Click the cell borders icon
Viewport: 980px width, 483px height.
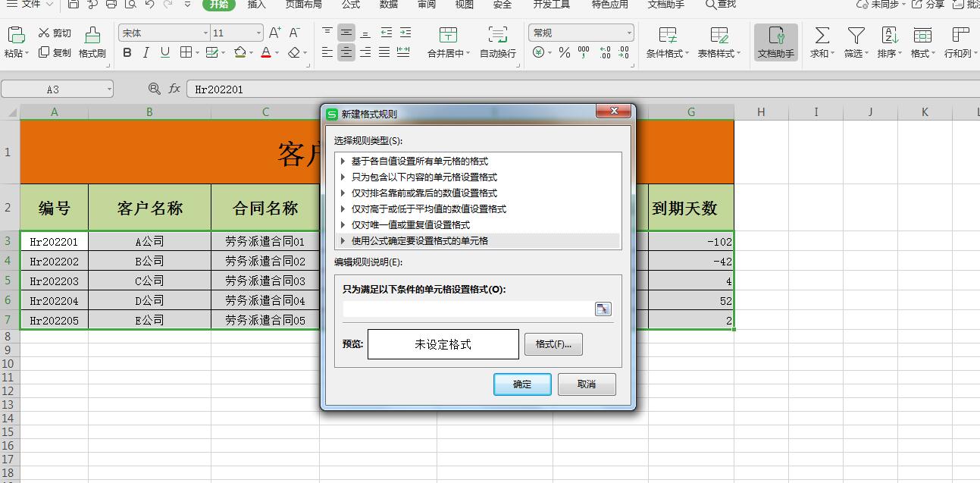tap(186, 52)
